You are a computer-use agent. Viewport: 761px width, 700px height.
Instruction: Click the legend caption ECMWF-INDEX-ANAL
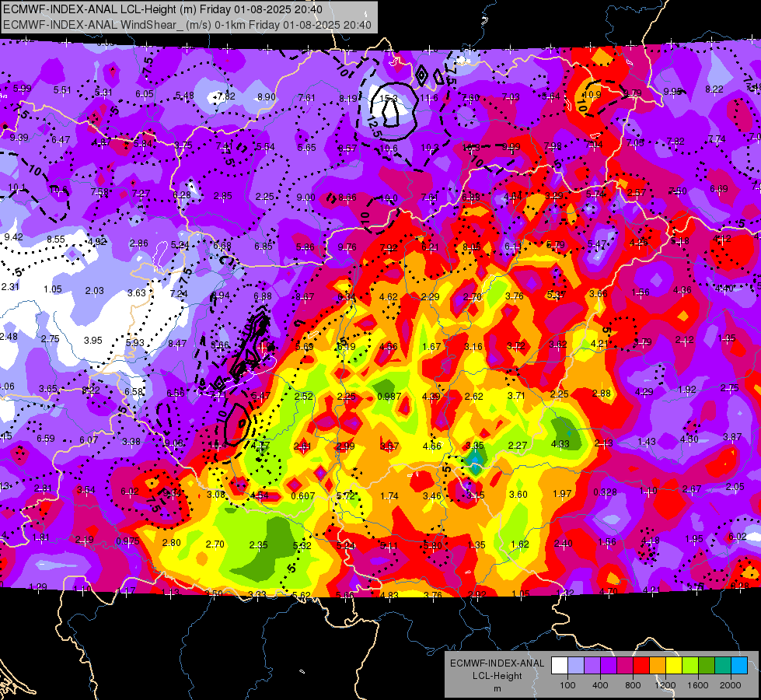[497, 663]
